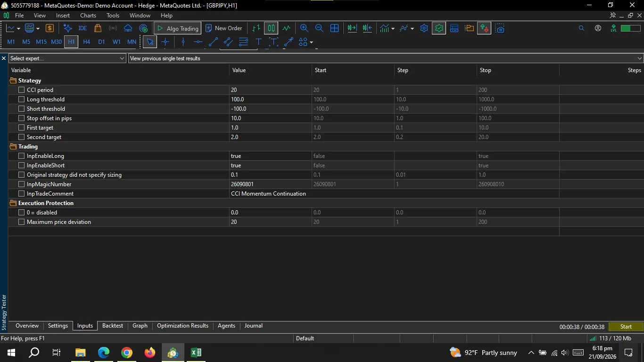Toggle the Algo Trading button

point(178,28)
